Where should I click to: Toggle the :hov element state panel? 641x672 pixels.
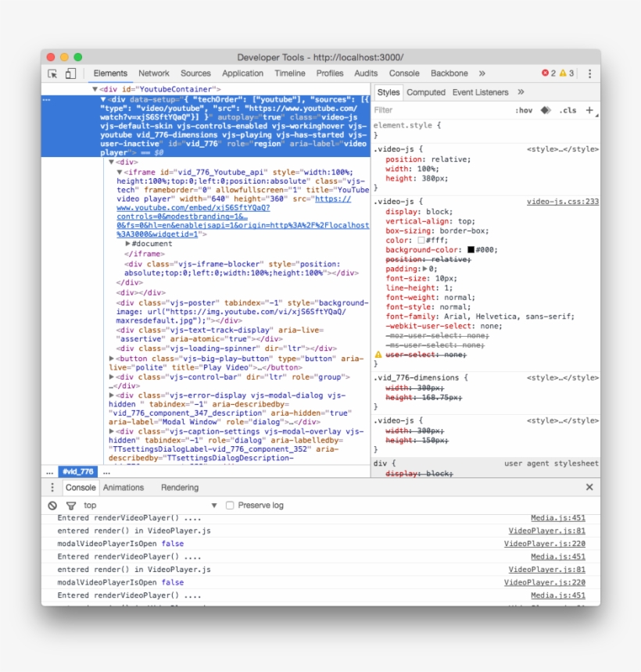(524, 110)
